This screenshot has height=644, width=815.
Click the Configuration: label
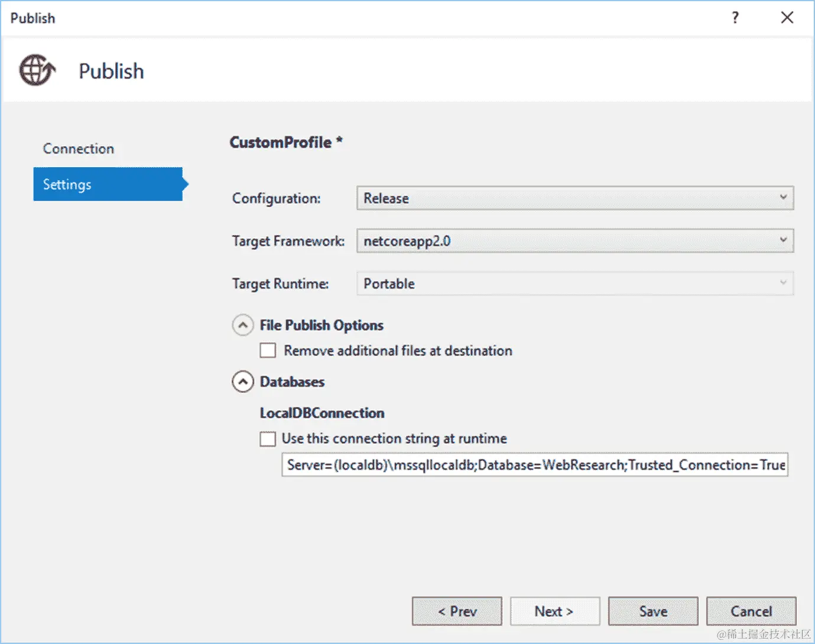[277, 199]
